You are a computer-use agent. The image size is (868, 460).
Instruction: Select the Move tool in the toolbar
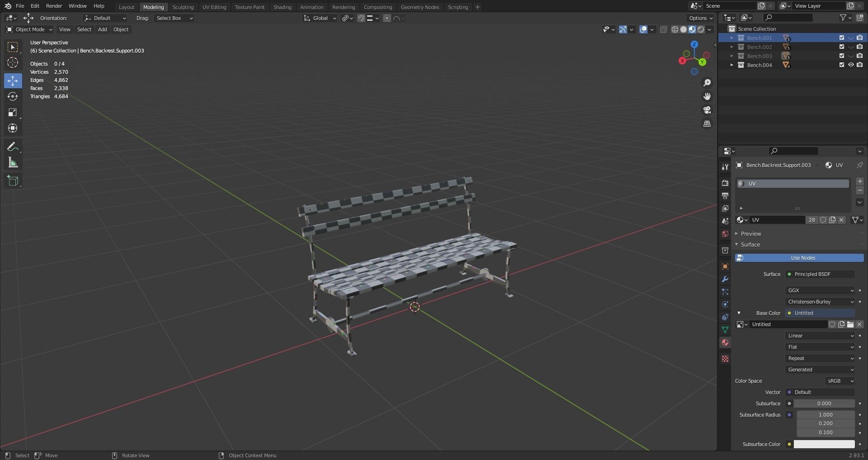point(13,81)
